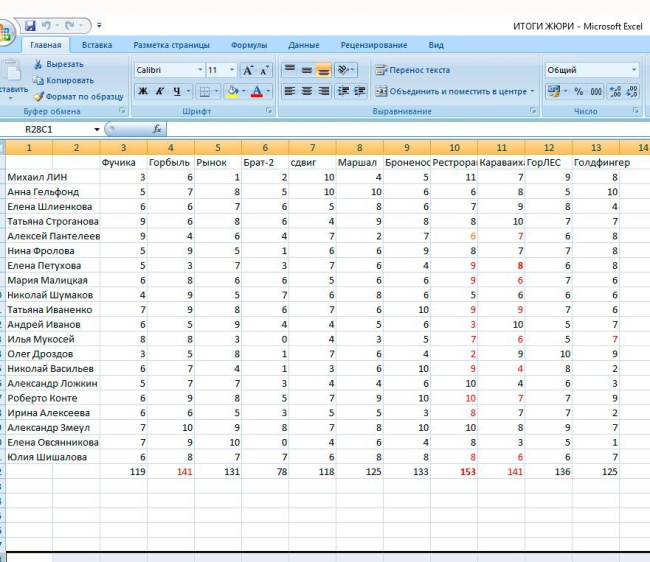
Task: Click the Save icon in quick access toolbar
Action: pyautogui.click(x=30, y=24)
